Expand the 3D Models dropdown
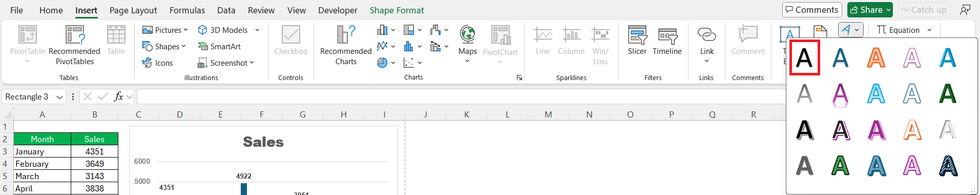980x195 pixels. (x=257, y=30)
